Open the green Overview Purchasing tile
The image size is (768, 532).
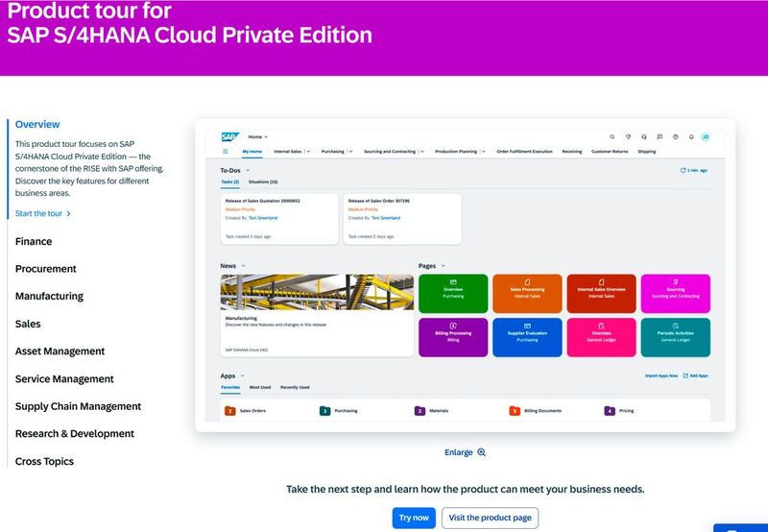click(x=453, y=293)
